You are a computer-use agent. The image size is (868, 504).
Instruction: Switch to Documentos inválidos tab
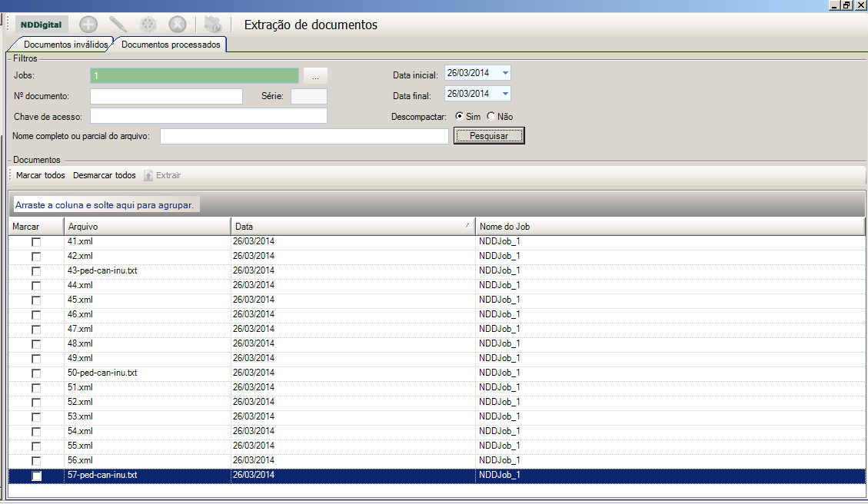(x=65, y=45)
